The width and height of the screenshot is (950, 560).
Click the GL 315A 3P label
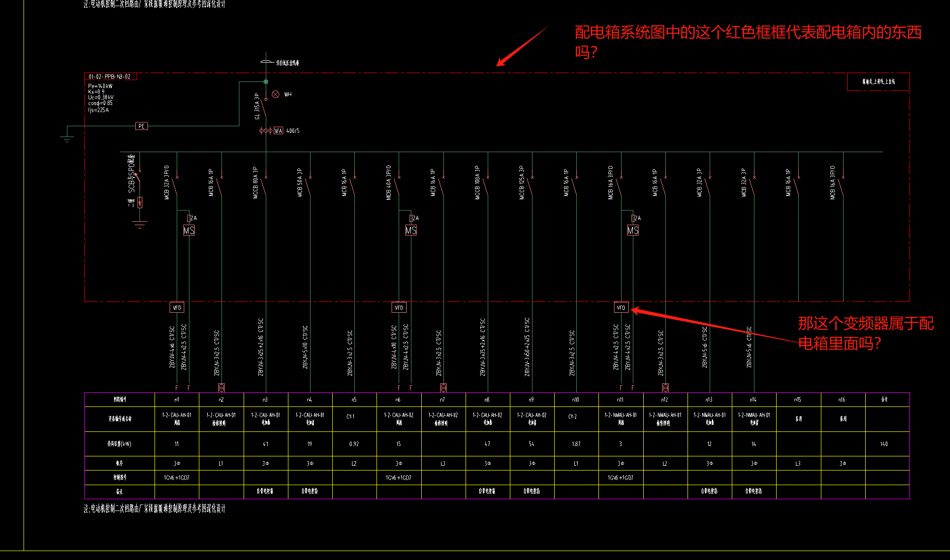click(x=257, y=106)
